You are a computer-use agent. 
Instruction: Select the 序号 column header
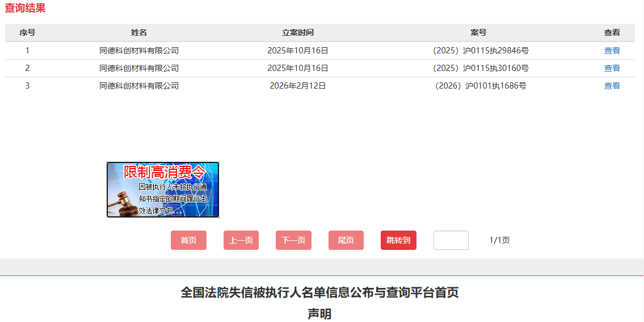point(27,33)
